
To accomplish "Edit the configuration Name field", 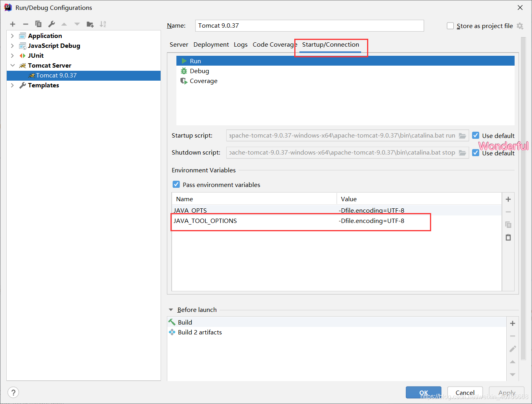I will point(309,26).
